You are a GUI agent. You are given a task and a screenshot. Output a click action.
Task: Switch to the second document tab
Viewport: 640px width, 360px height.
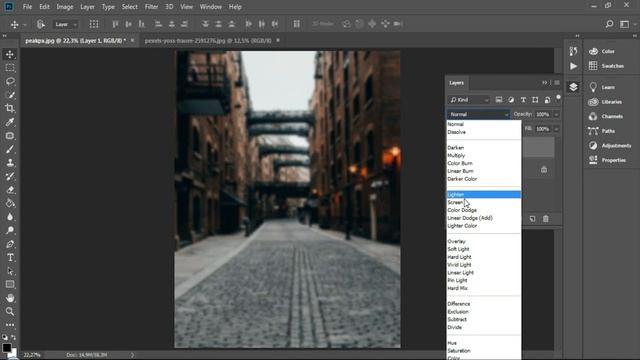pos(208,40)
